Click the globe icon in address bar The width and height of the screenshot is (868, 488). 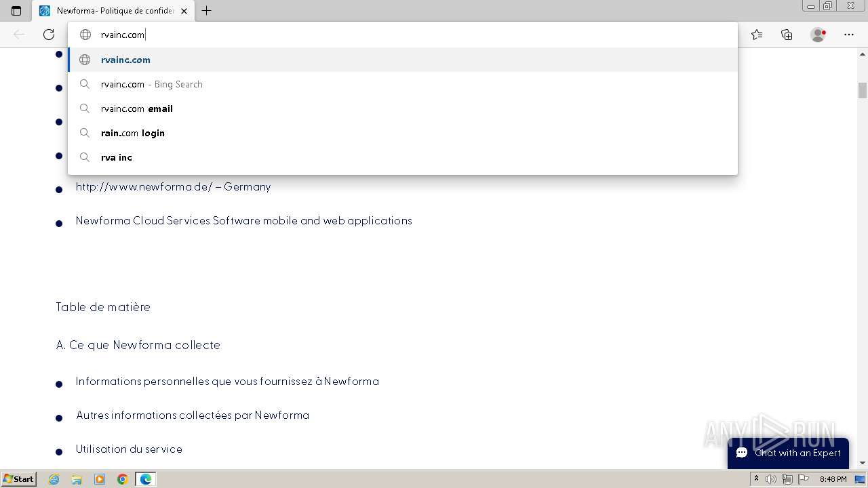click(85, 35)
